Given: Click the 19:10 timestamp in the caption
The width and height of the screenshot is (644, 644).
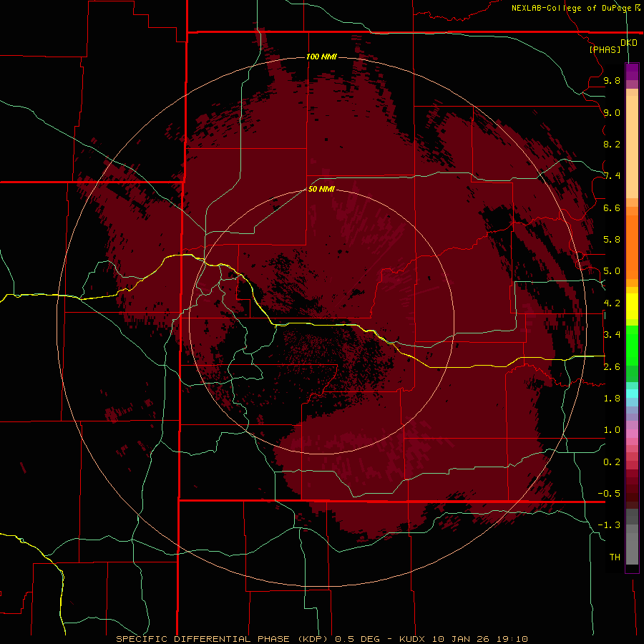Looking at the screenshot, I should click(x=512, y=639).
